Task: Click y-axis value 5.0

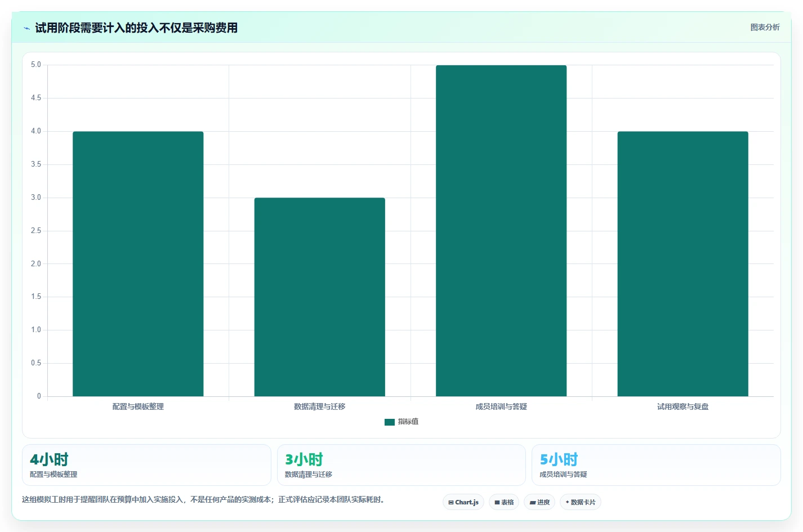Action: click(36, 65)
